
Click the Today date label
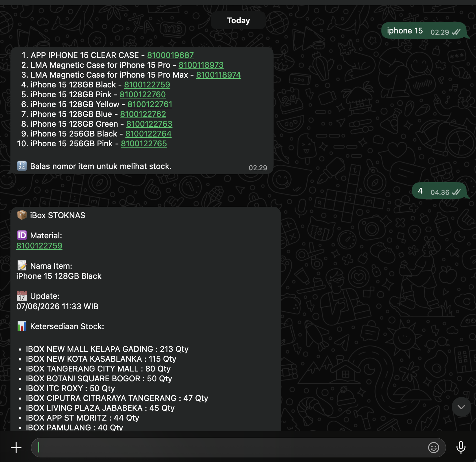point(238,21)
